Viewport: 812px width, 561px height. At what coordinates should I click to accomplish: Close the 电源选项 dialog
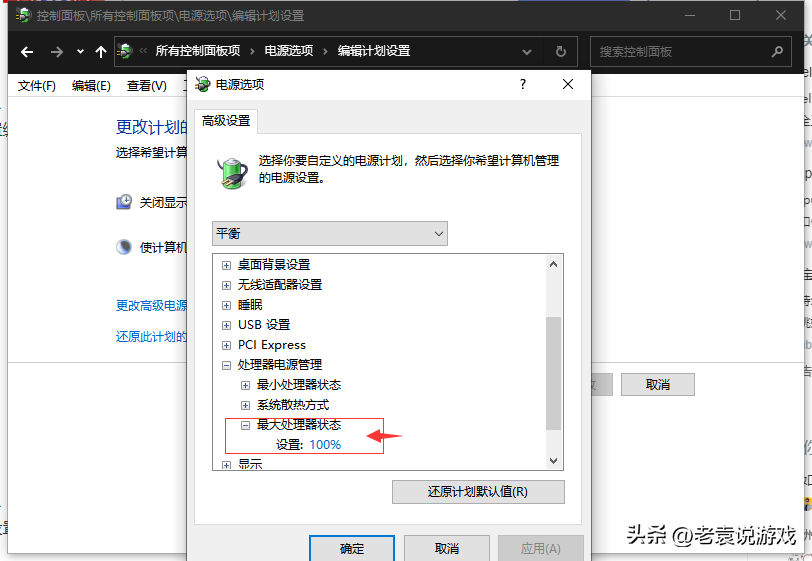pos(568,84)
